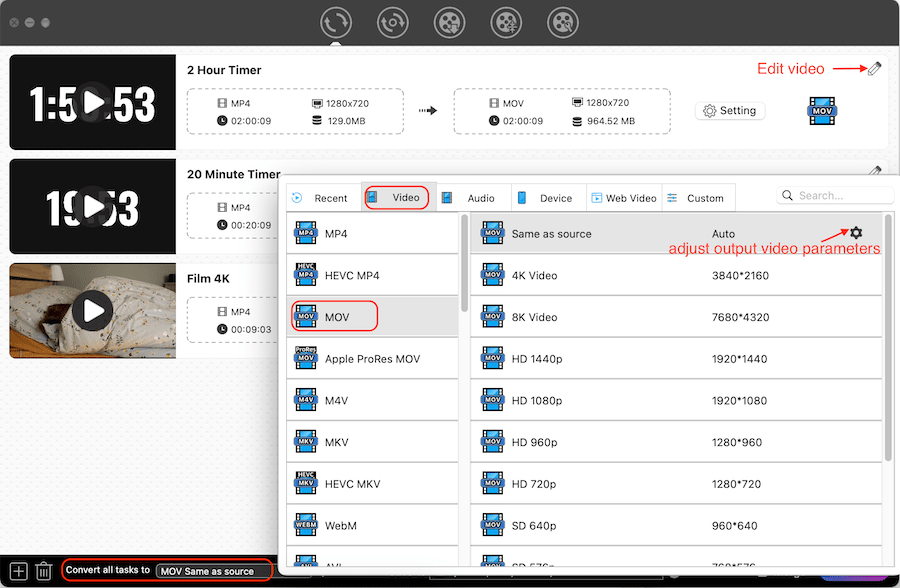The width and height of the screenshot is (900, 588).
Task: Play the 20 Minute Timer video thumbnail
Action: (x=93, y=207)
